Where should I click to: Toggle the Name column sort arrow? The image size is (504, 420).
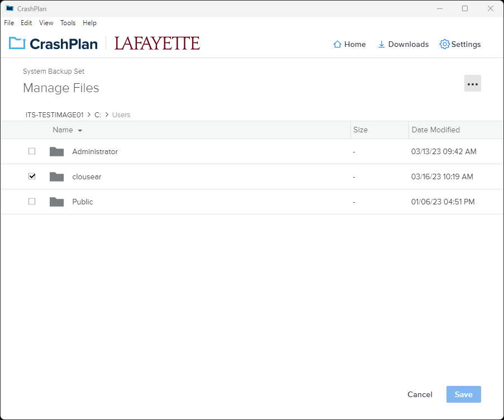click(x=80, y=131)
